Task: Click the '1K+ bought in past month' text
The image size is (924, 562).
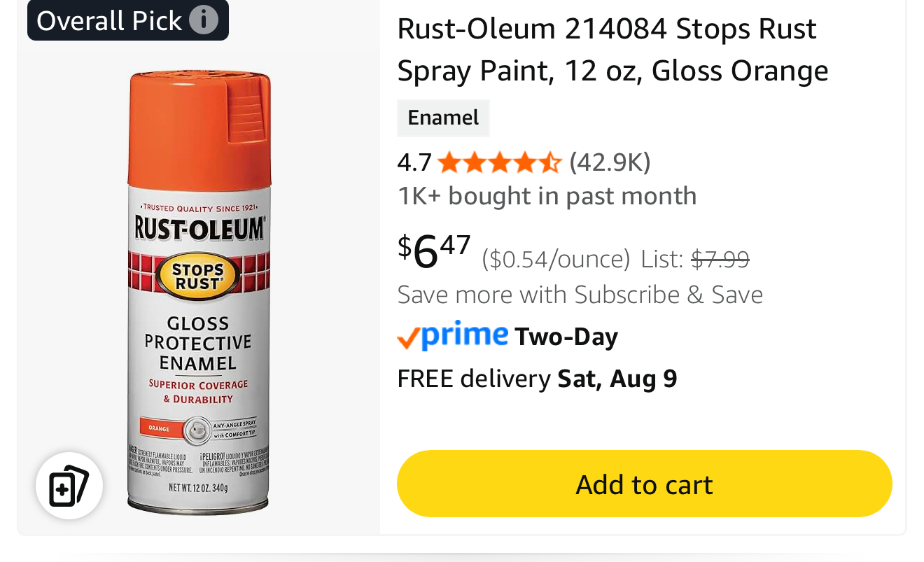Action: (x=547, y=196)
